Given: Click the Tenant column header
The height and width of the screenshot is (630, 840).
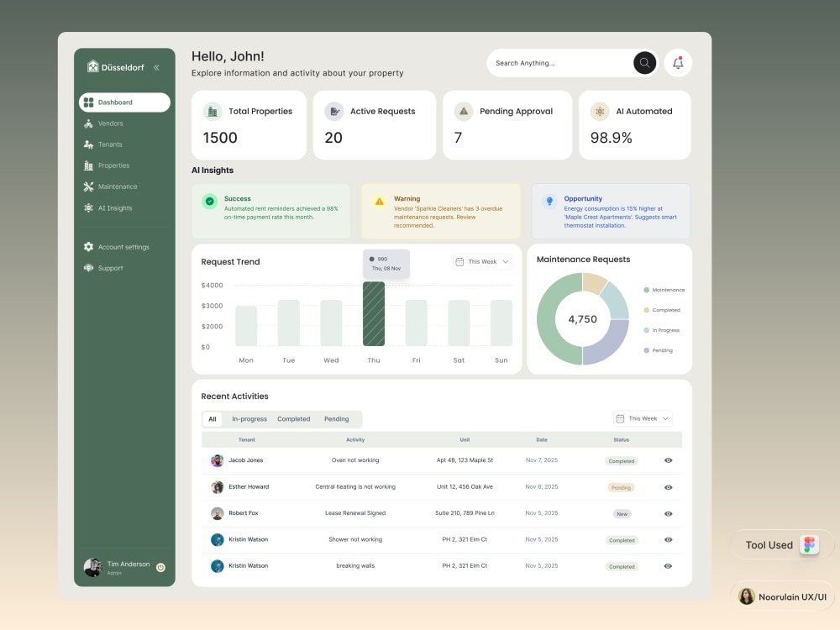Looking at the screenshot, I should coord(246,440).
